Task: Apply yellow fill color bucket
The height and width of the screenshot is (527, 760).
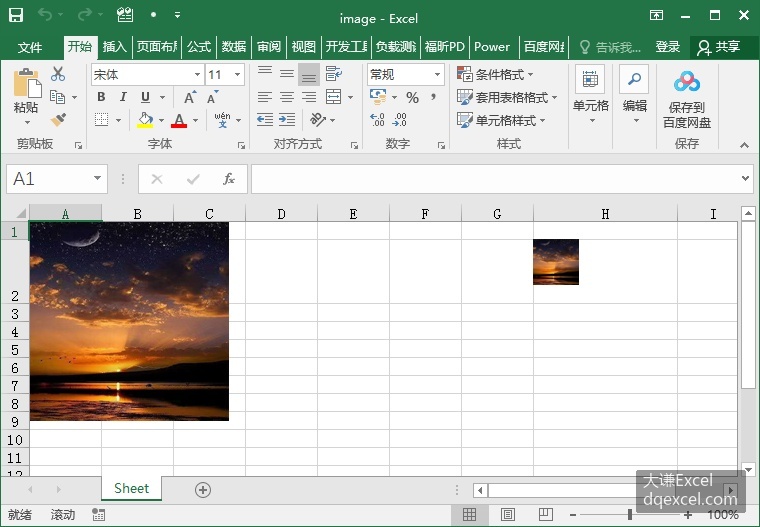Action: pyautogui.click(x=145, y=120)
